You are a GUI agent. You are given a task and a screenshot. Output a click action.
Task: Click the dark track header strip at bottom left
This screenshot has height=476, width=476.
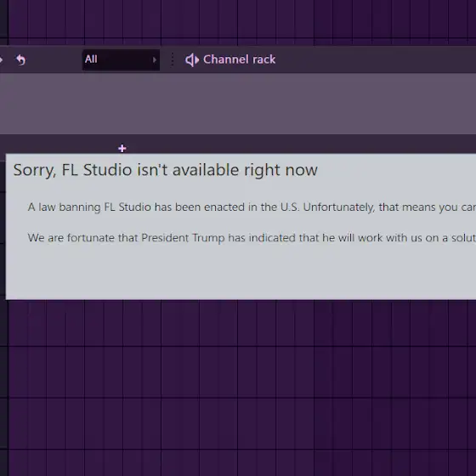[3, 388]
